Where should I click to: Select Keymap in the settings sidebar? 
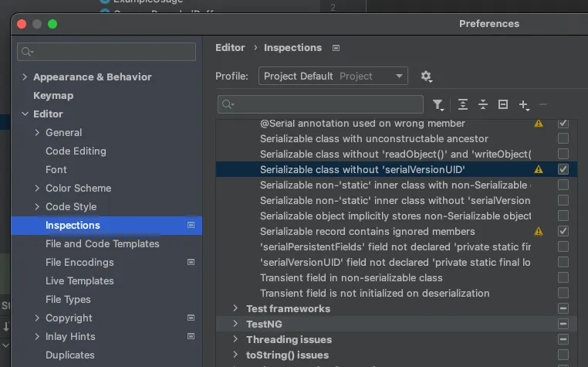(53, 95)
